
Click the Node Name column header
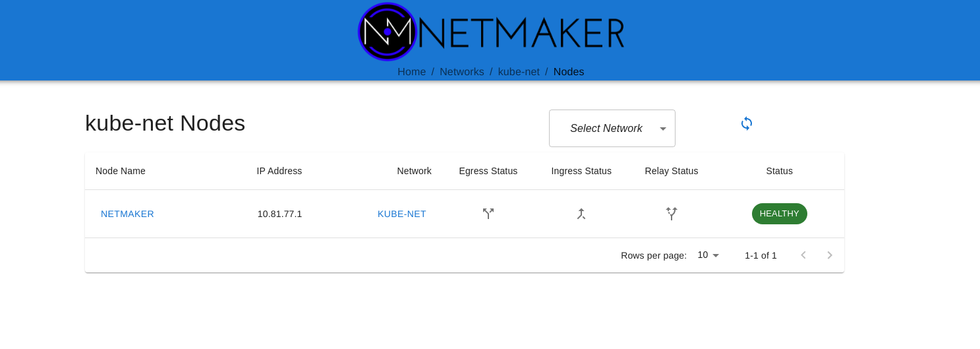click(x=121, y=171)
